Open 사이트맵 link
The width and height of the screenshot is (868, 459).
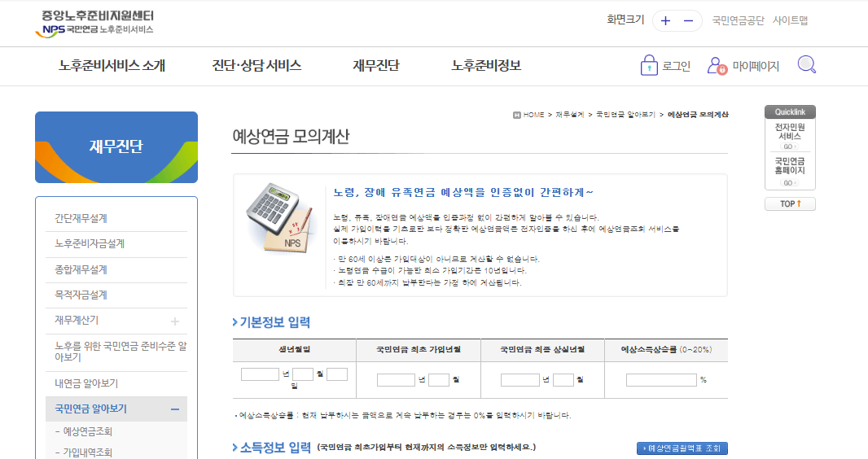pyautogui.click(x=791, y=21)
